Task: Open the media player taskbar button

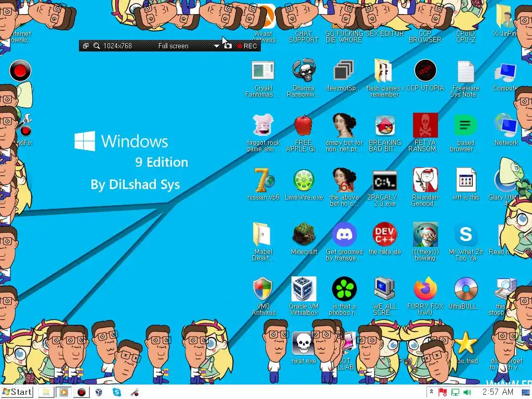Action: pyautogui.click(x=64, y=392)
